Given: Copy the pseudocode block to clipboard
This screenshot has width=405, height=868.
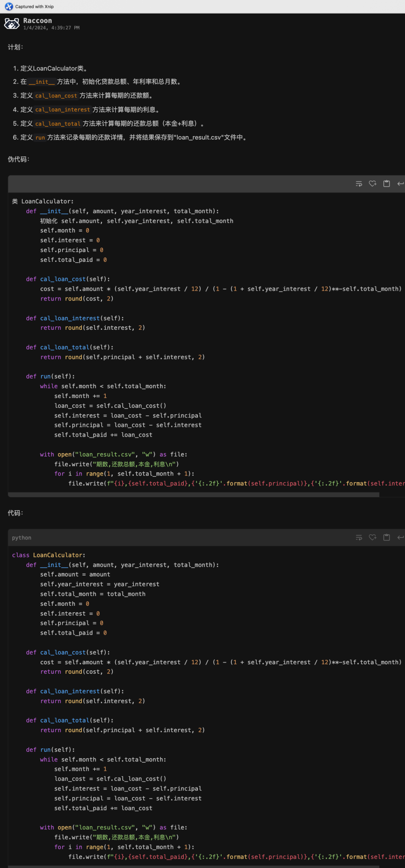Looking at the screenshot, I should coord(386,184).
